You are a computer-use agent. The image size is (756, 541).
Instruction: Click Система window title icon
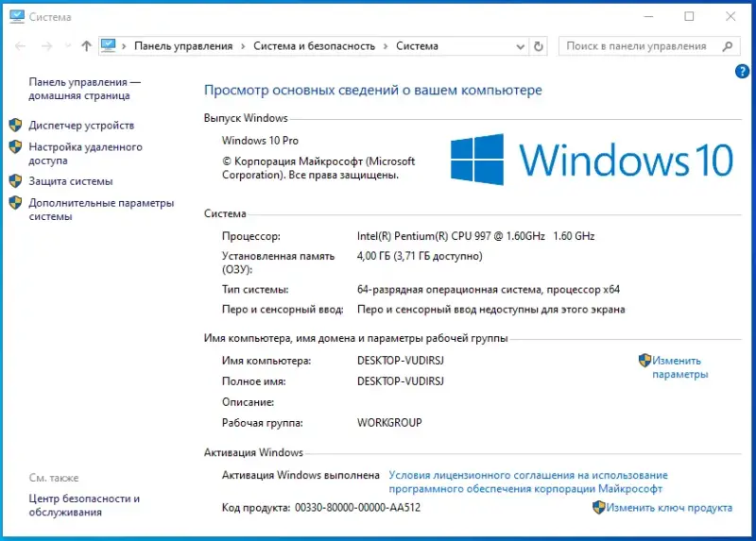click(x=17, y=16)
